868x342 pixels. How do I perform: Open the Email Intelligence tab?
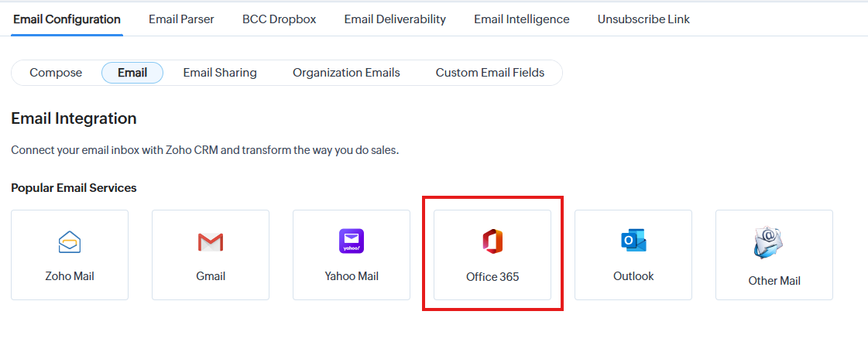point(522,19)
